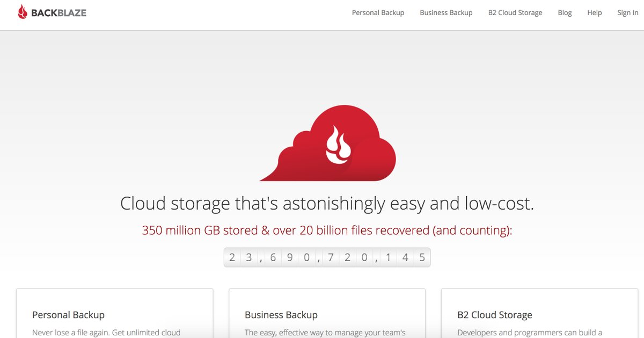Open Personal Backup in top navigation
This screenshot has width=644, height=338.
click(x=378, y=13)
